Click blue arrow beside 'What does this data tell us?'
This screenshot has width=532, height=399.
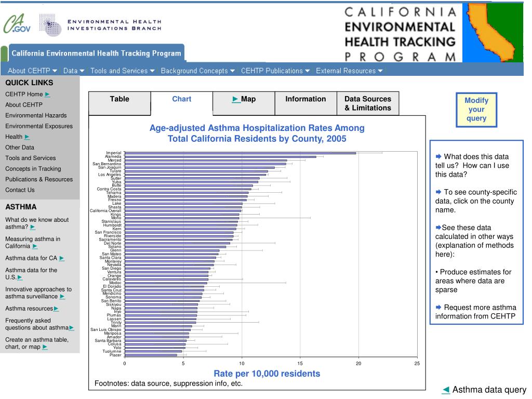(438, 156)
